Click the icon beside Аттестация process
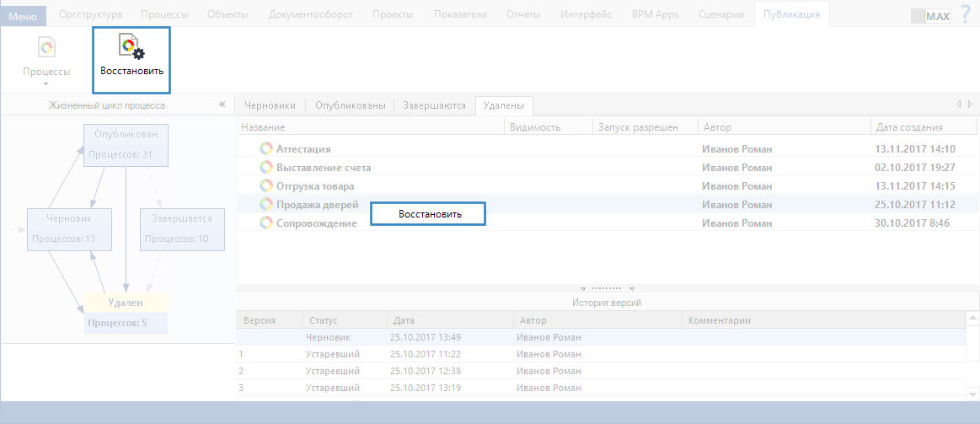This screenshot has height=424, width=980. tap(266, 149)
